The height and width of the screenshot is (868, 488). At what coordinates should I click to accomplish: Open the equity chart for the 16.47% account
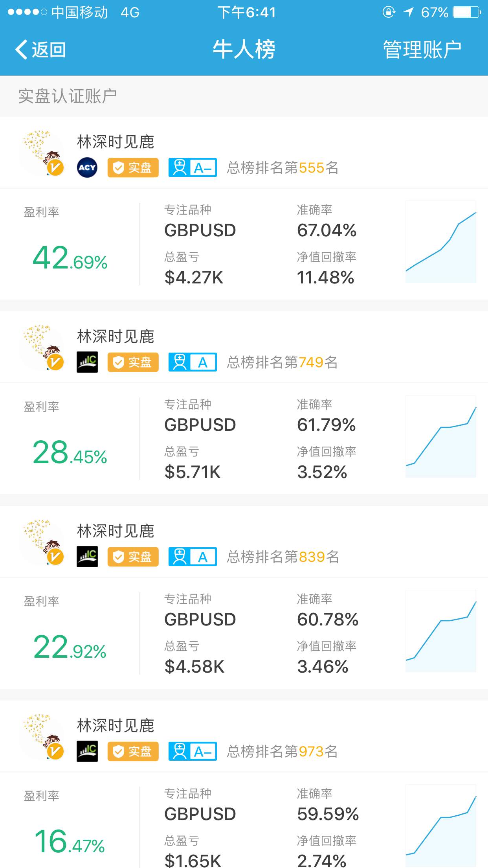click(x=440, y=826)
